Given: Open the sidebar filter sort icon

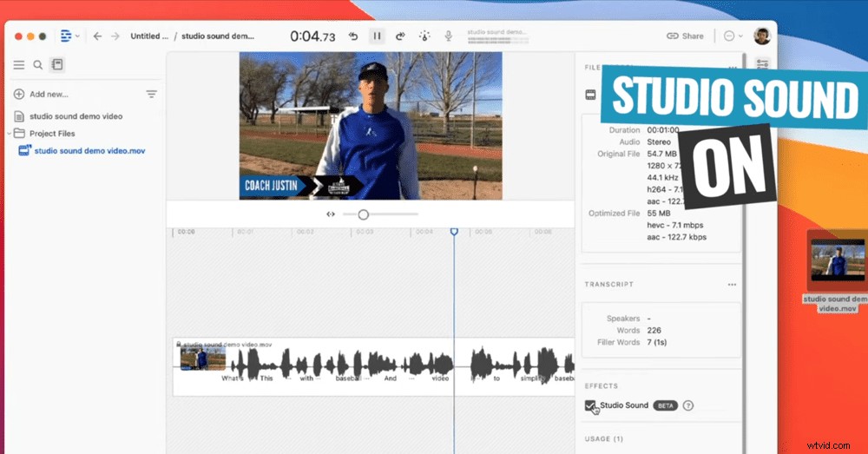Looking at the screenshot, I should [151, 94].
